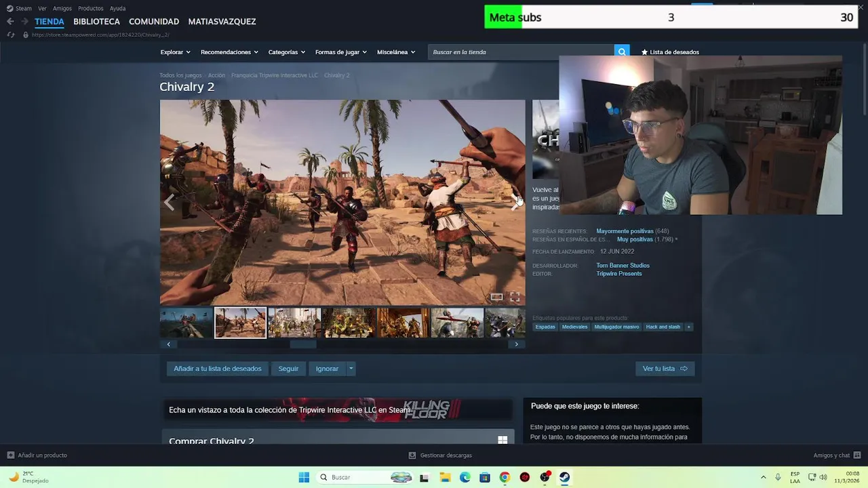Expand the Formas de jugar dropdown

(x=341, y=52)
